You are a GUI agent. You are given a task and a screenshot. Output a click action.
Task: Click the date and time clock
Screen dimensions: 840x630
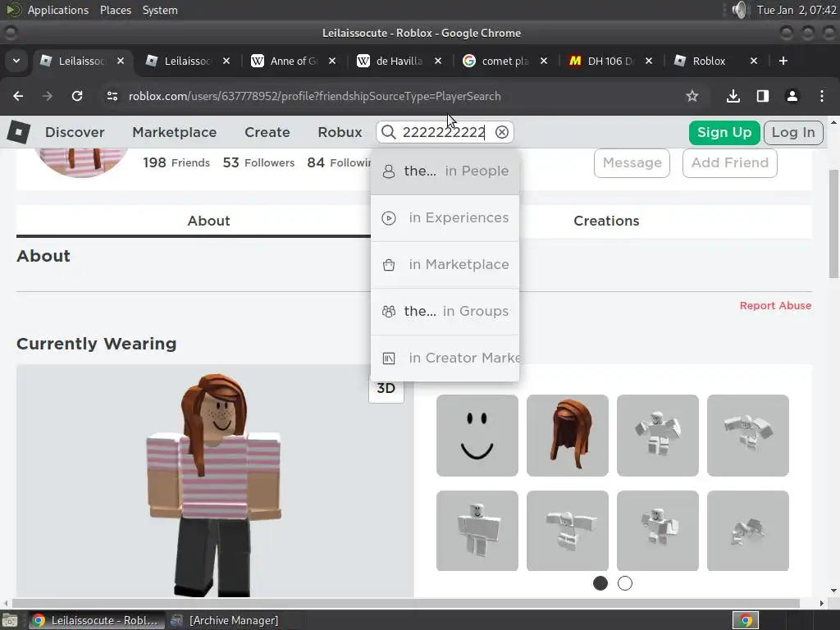796,10
